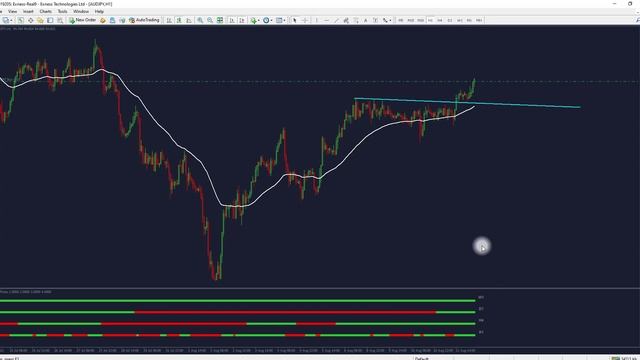Switch timeframe to W1
The height and width of the screenshot is (360, 640).
point(460,20)
